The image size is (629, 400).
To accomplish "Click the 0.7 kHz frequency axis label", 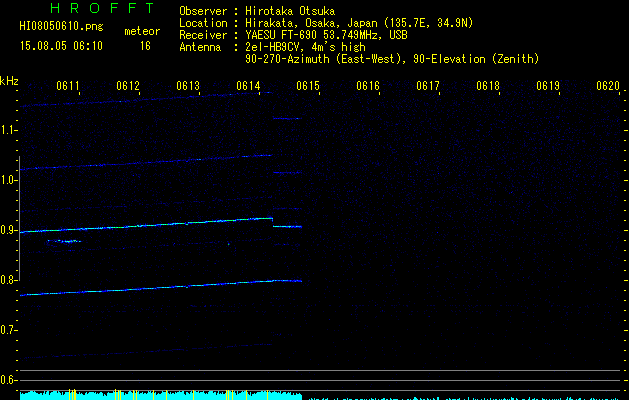I will click(x=8, y=330).
